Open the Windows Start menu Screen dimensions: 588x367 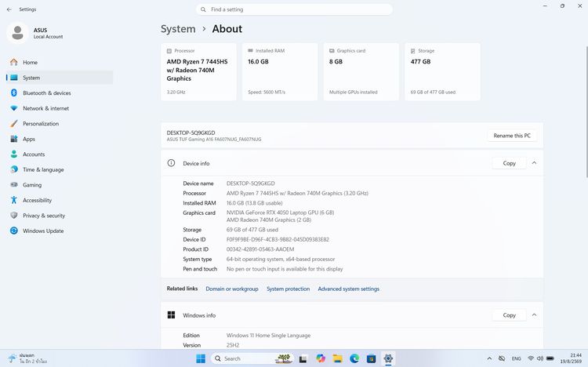(201, 358)
